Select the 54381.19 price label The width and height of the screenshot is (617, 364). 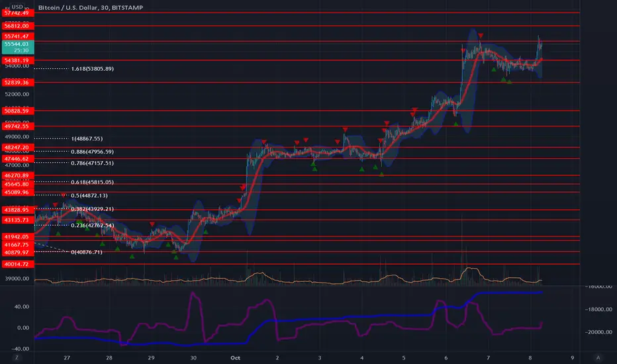pos(18,60)
